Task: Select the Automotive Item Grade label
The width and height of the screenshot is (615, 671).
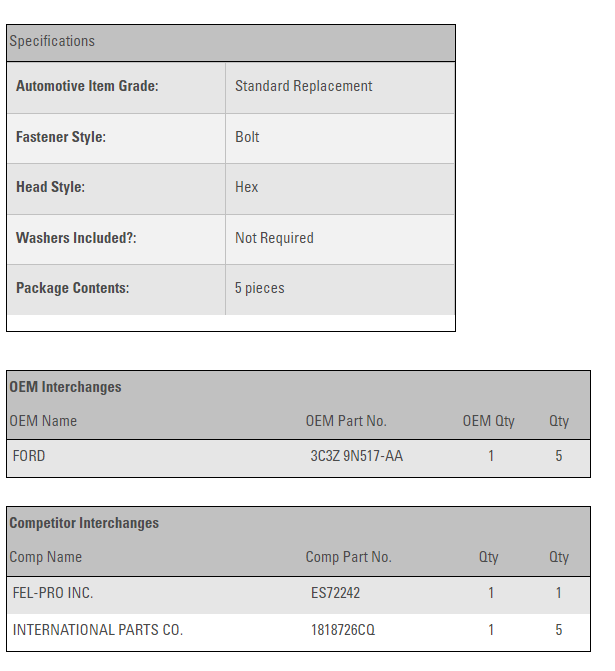Action: pyautogui.click(x=87, y=86)
